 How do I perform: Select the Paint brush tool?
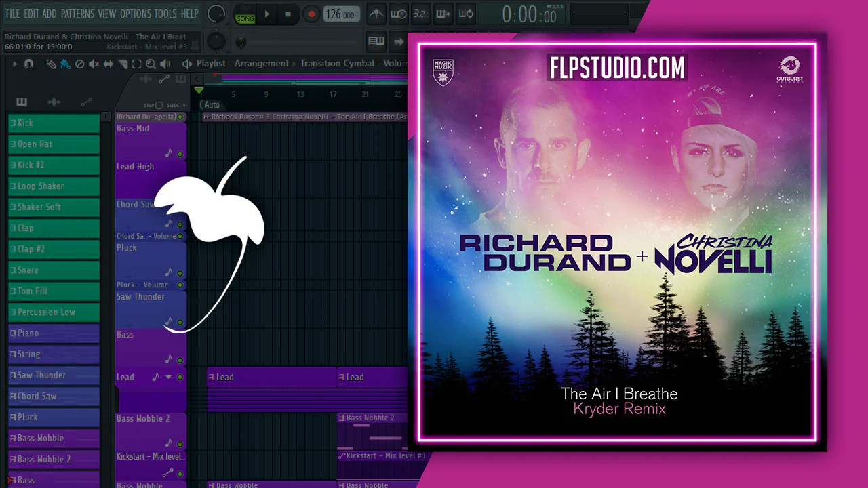(65, 64)
